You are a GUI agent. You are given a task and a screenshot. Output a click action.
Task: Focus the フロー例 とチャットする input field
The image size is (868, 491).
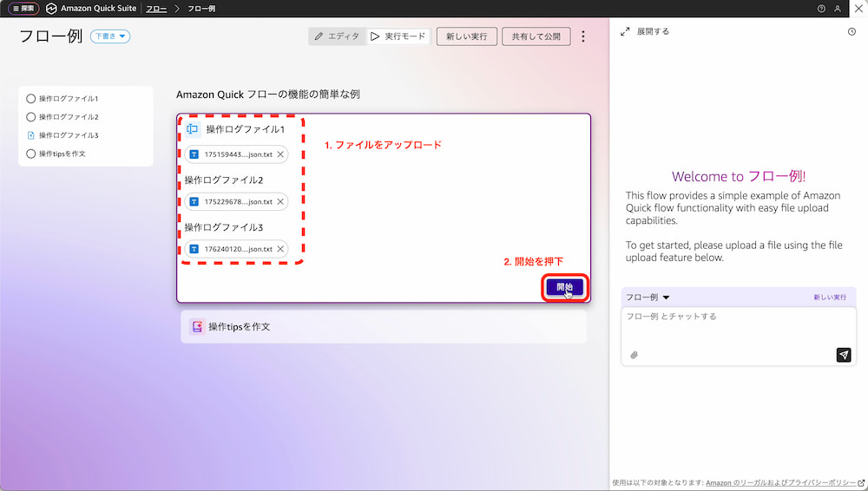(x=739, y=326)
